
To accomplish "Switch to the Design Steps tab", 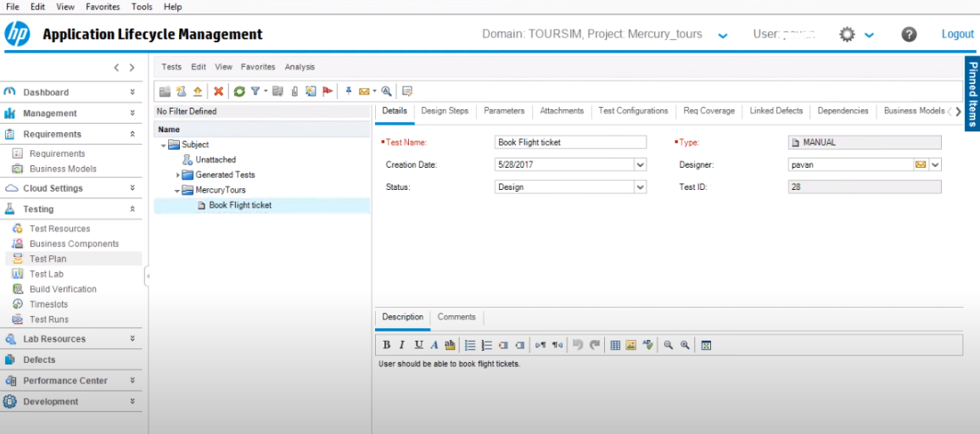I will [445, 111].
